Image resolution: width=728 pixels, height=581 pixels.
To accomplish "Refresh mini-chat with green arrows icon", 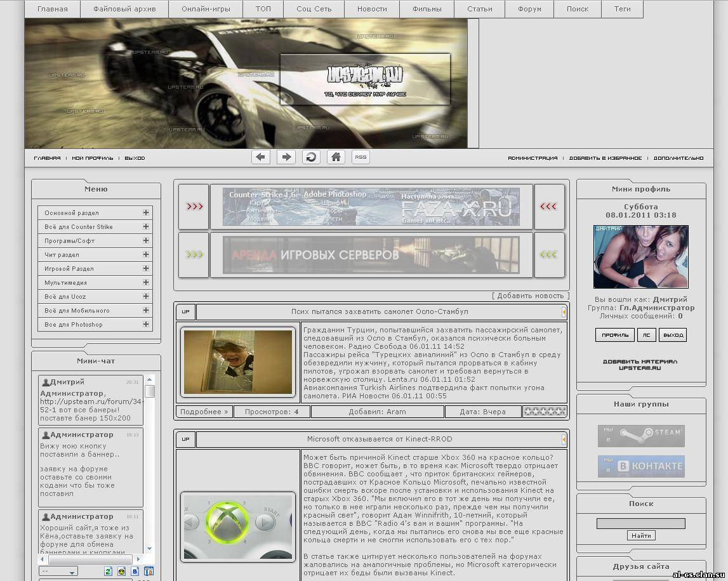I will [x=108, y=571].
